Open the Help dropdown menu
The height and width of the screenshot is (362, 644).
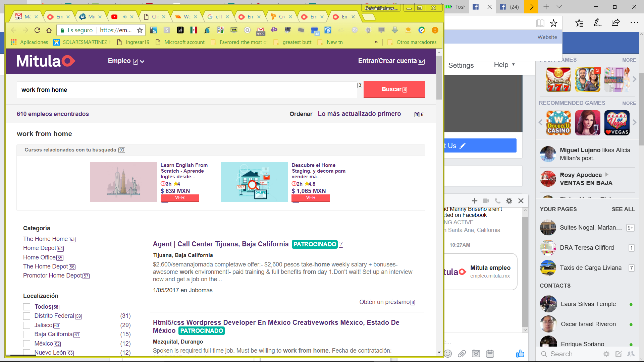504,65
